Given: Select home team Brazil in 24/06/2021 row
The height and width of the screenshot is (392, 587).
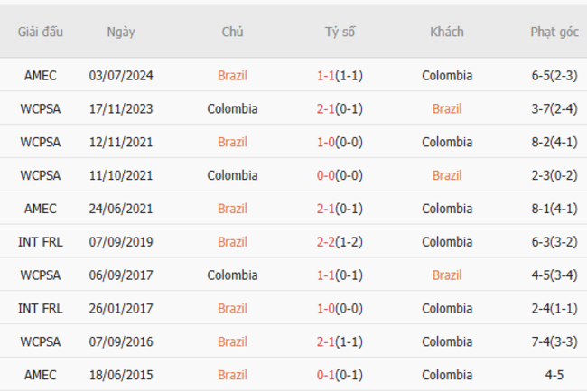Looking at the screenshot, I should tap(232, 209).
